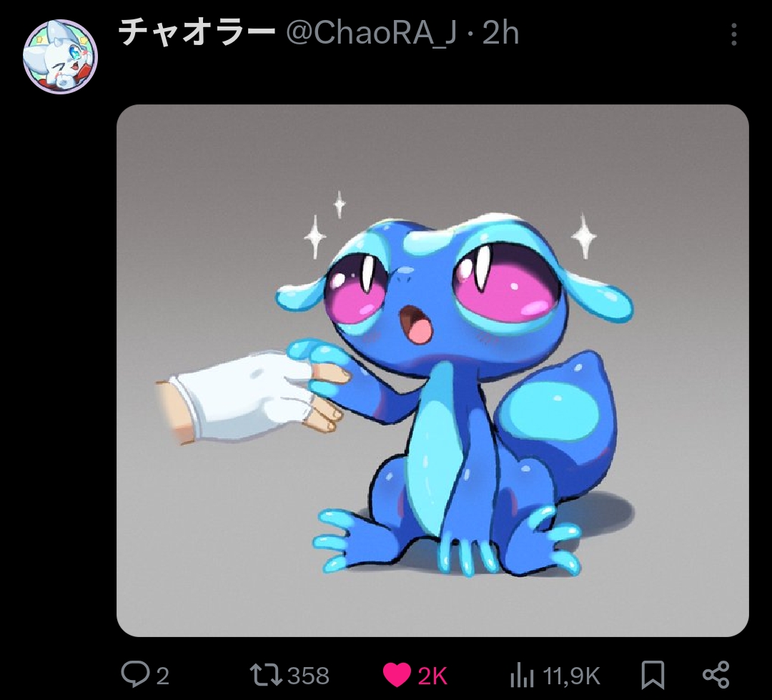The image size is (772, 700).
Task: Open the チャオラー display name
Action: point(197,33)
